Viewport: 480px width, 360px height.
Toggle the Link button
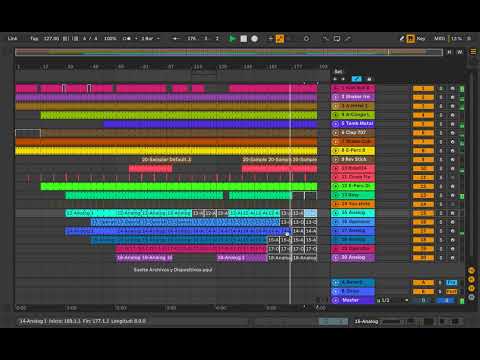coord(12,39)
